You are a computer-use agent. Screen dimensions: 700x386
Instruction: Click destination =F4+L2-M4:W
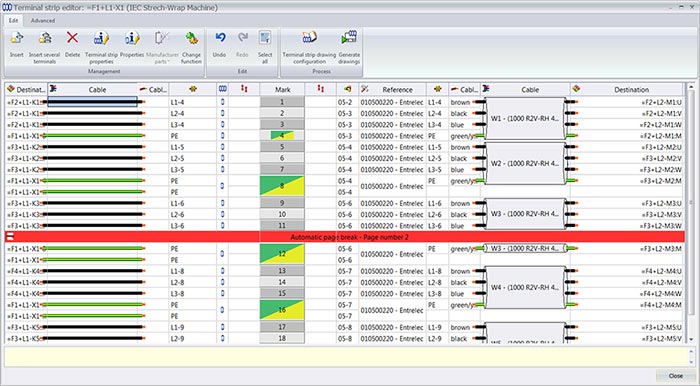(661, 294)
